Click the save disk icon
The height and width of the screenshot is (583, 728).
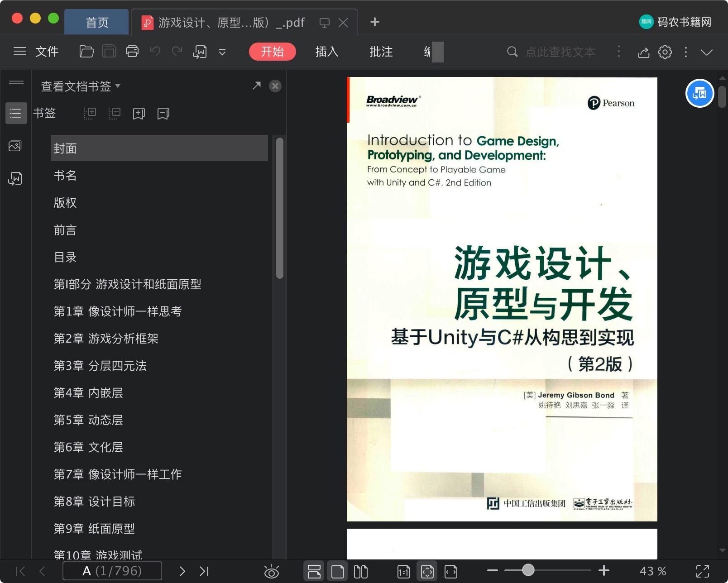point(109,52)
